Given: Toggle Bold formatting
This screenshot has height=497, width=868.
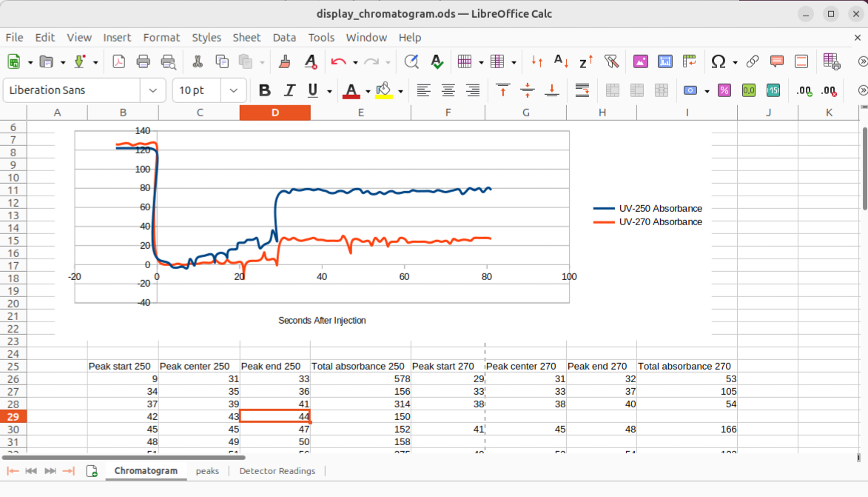Looking at the screenshot, I should (264, 90).
